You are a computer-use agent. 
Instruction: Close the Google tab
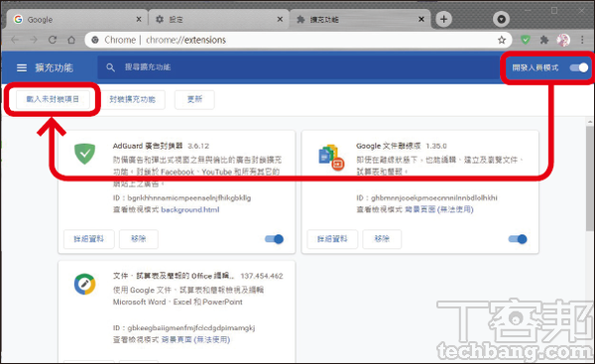click(x=139, y=19)
